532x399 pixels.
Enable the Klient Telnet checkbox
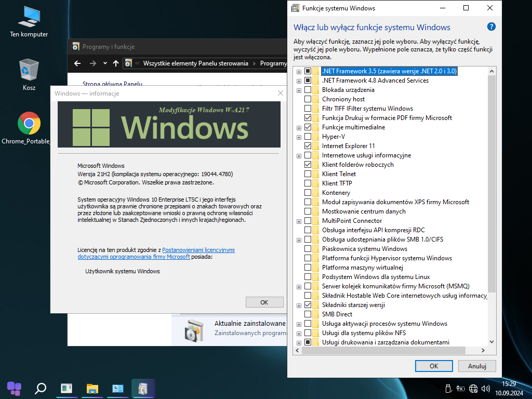coord(308,174)
